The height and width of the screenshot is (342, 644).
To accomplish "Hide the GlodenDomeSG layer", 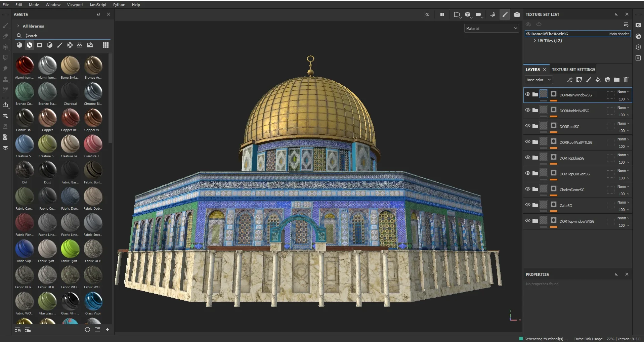I will (528, 189).
